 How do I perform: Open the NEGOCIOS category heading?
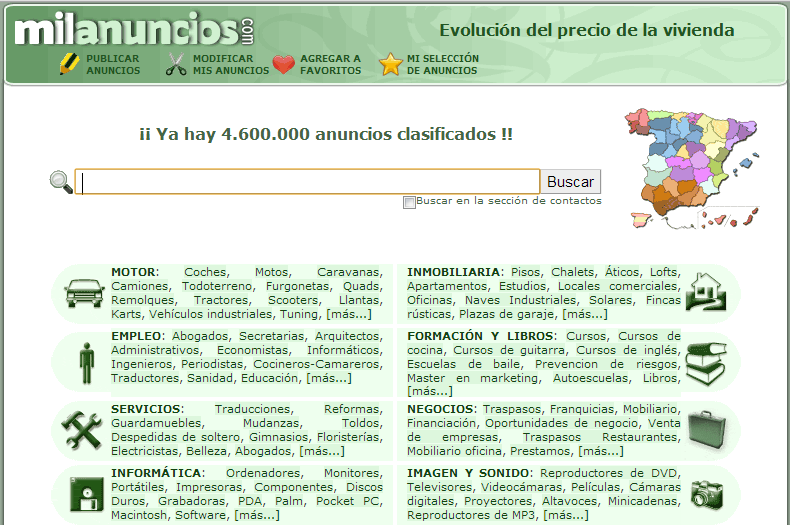pos(440,409)
